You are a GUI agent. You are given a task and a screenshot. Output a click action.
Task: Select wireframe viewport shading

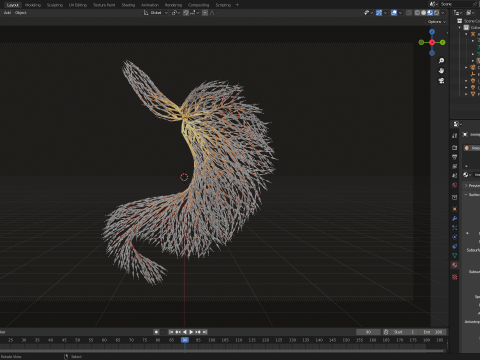pyautogui.click(x=417, y=13)
